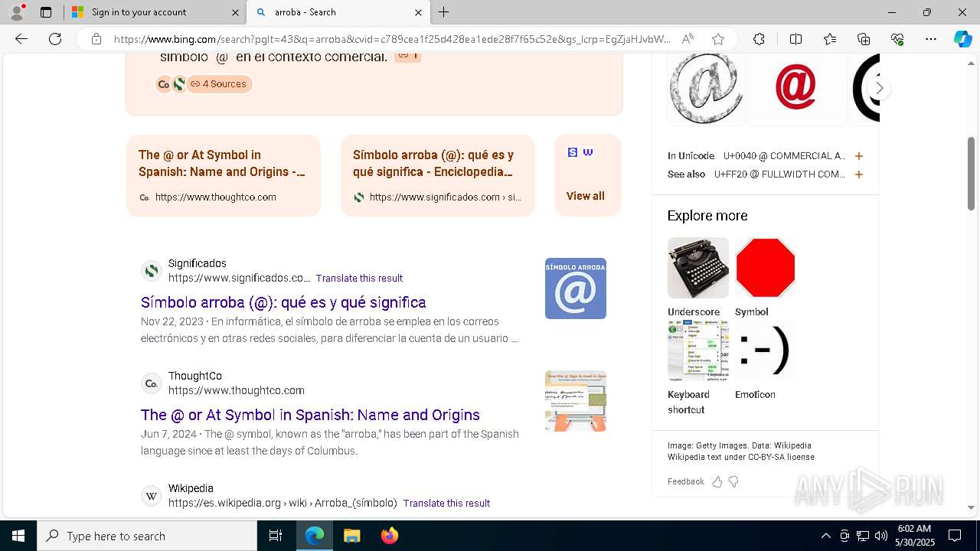This screenshot has width=980, height=551.
Task: Open the 4 Sources button
Action: pyautogui.click(x=219, y=84)
